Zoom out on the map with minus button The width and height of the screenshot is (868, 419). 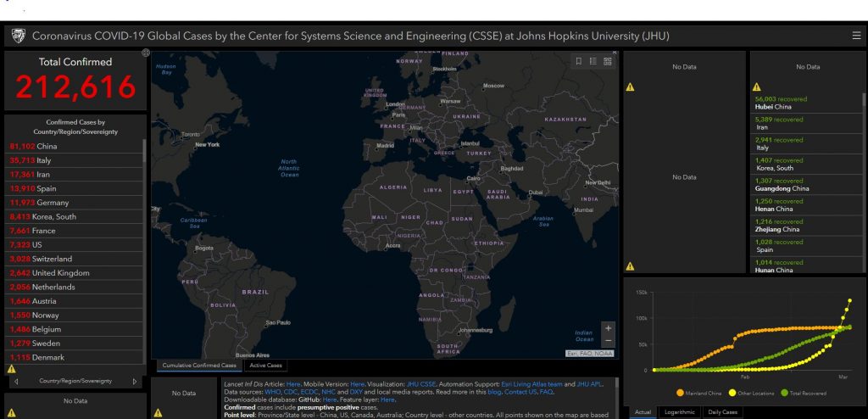pos(608,340)
